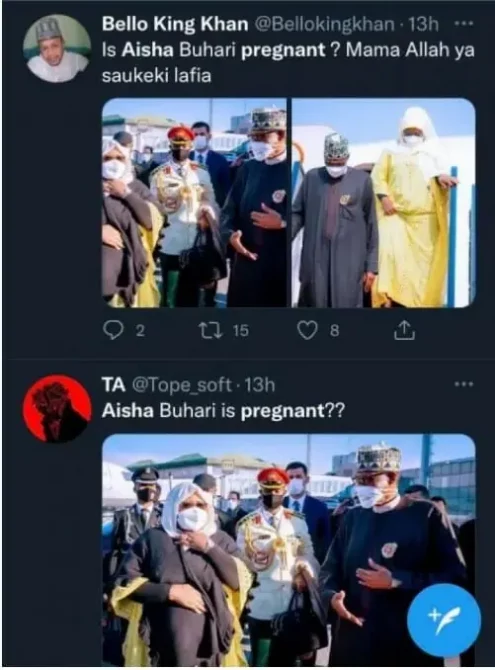Open more options on TA's tweet

point(464,384)
